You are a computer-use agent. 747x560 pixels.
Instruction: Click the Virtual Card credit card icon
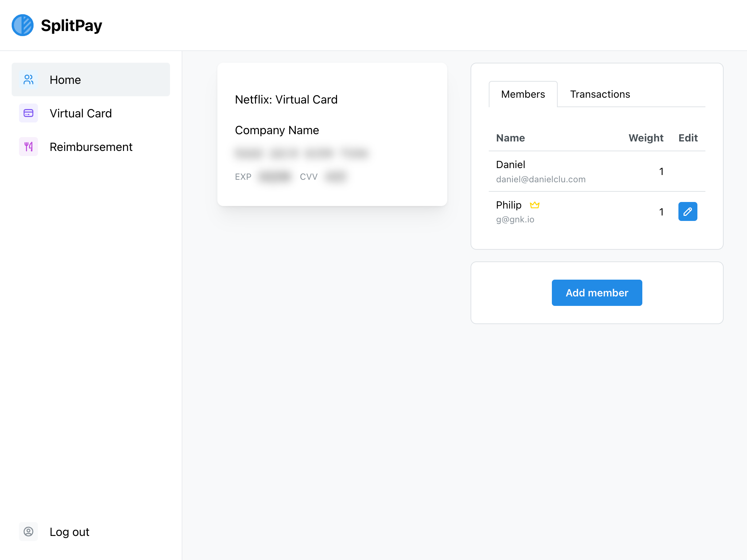(28, 113)
